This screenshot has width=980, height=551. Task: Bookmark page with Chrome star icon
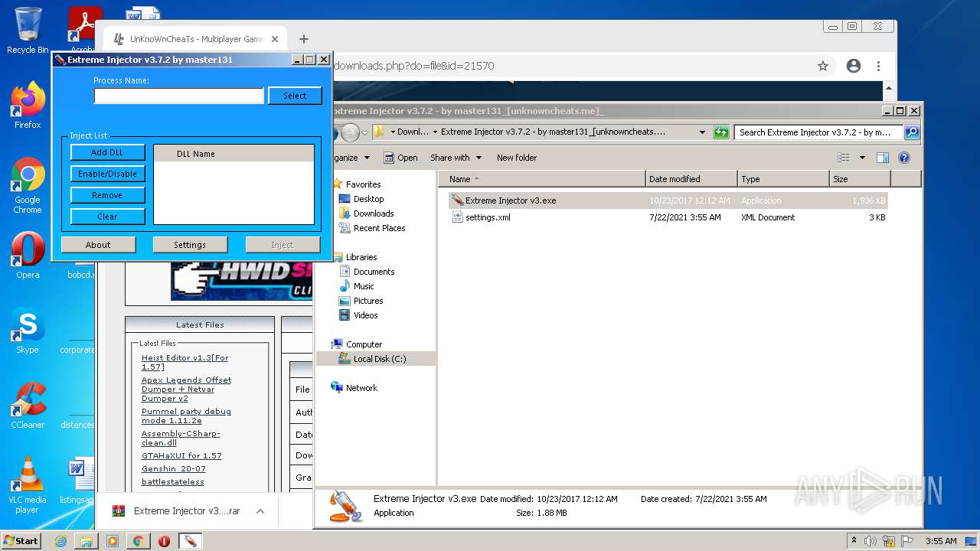tap(823, 66)
